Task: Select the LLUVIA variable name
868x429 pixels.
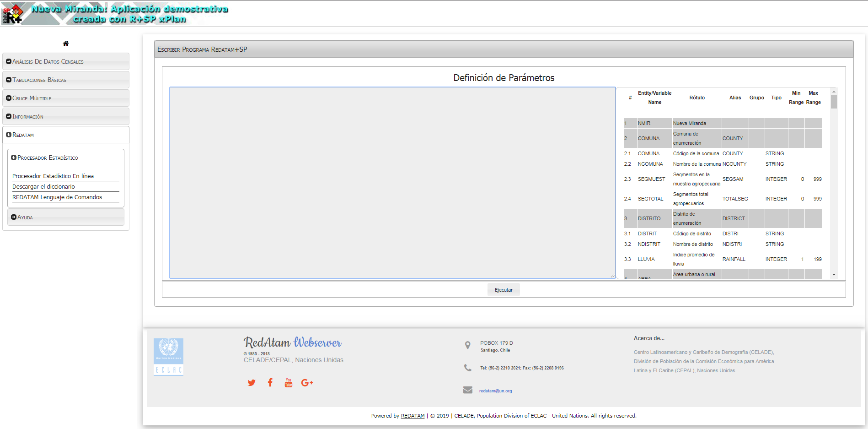Action: (x=646, y=259)
